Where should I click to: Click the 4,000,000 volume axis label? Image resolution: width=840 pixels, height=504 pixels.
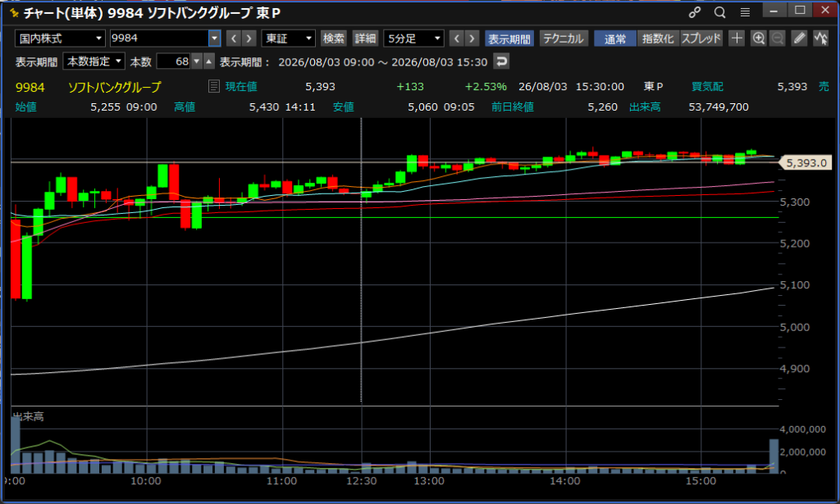pos(802,429)
